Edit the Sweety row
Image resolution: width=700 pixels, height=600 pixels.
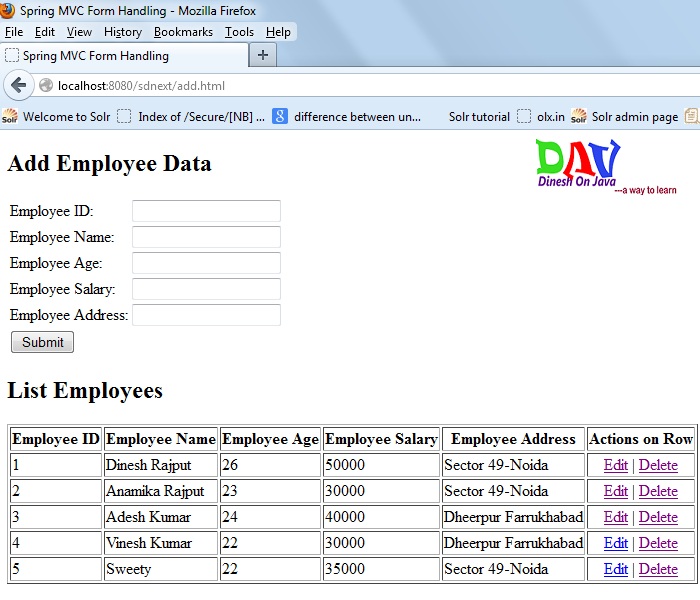(x=616, y=569)
